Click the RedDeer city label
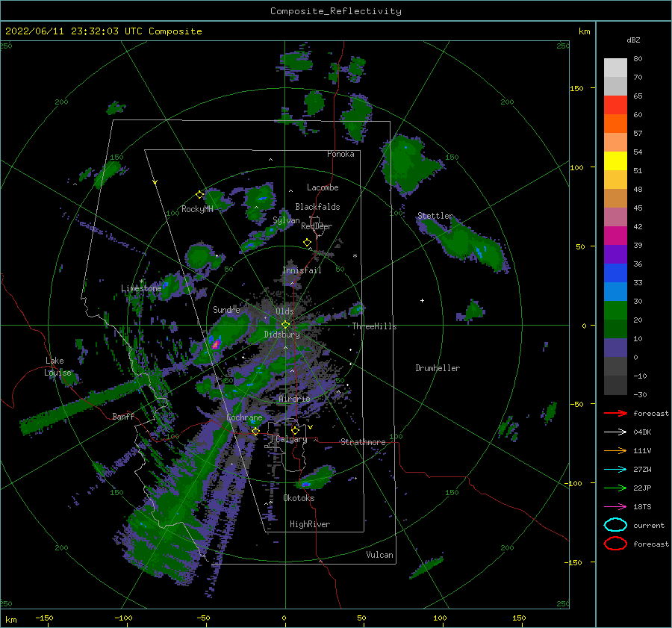 tap(317, 226)
